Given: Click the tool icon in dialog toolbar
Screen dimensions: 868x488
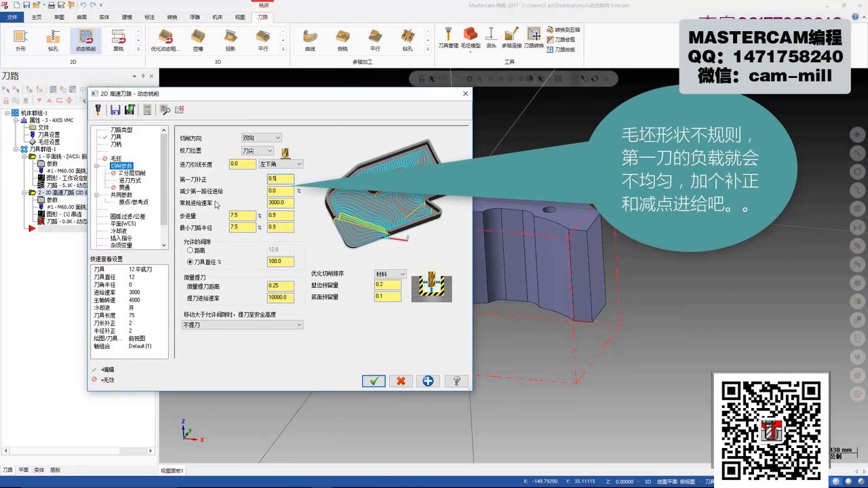Looking at the screenshot, I should click(98, 109).
